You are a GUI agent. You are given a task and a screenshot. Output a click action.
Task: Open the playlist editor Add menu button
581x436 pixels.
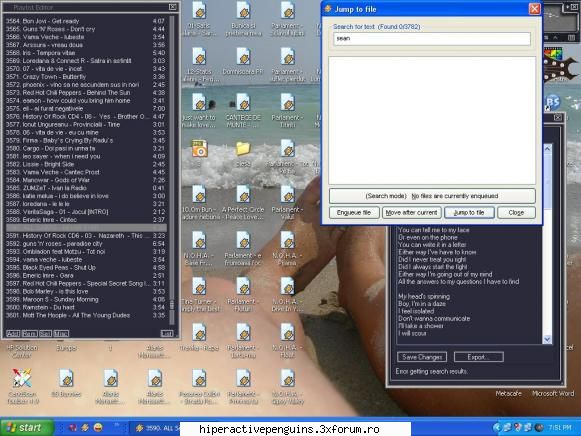tap(13, 334)
